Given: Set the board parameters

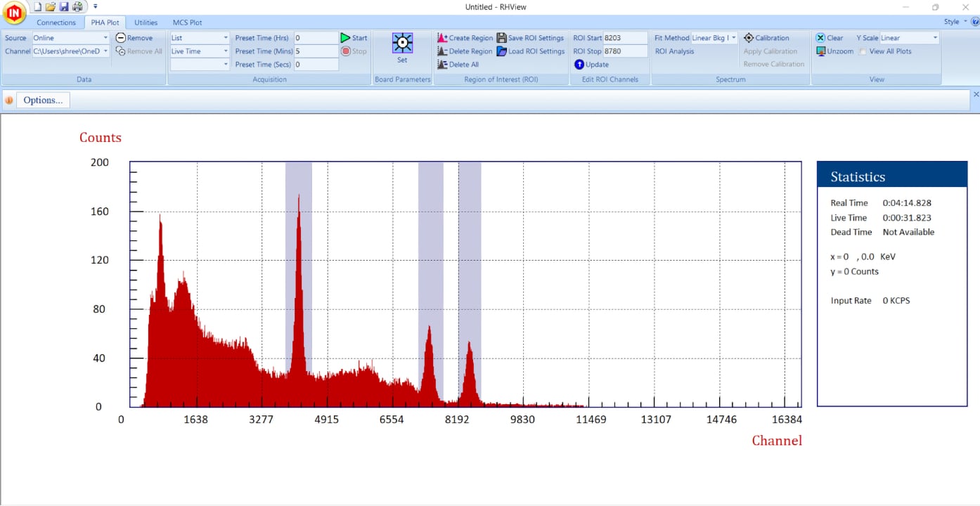Looking at the screenshot, I should tap(402, 48).
